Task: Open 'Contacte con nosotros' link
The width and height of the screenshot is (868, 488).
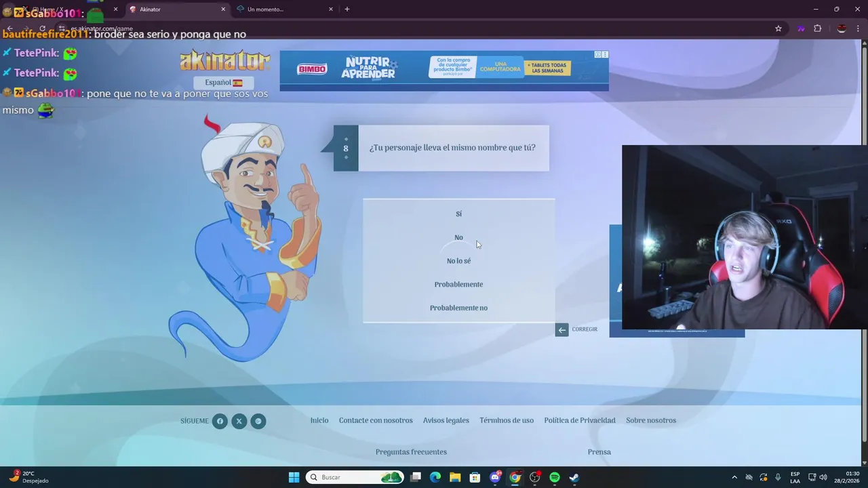Action: pos(376,420)
